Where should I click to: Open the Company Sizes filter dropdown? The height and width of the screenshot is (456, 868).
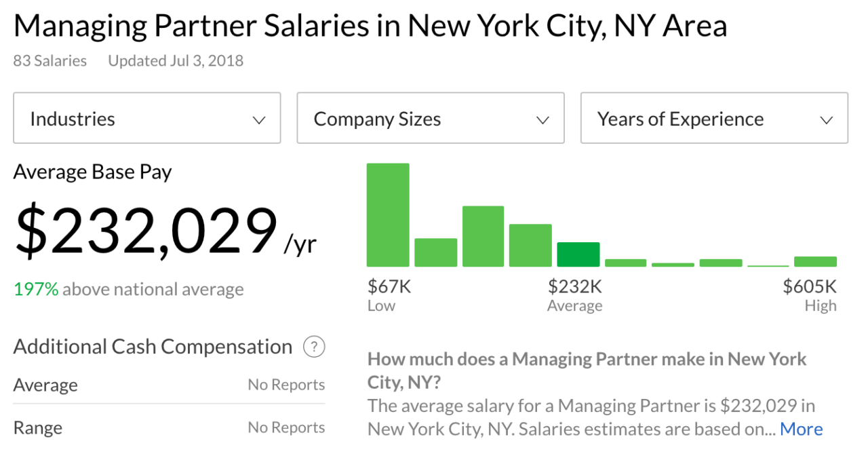click(430, 118)
